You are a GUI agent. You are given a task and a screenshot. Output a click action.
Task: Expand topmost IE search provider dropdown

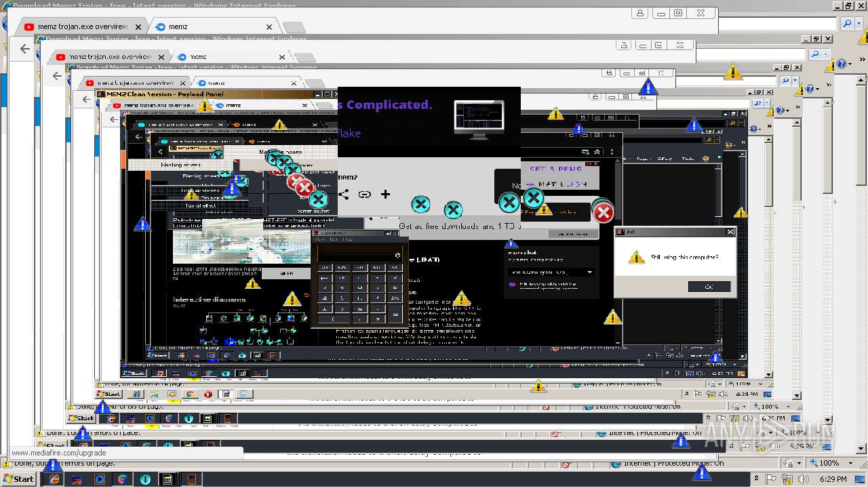tap(858, 24)
